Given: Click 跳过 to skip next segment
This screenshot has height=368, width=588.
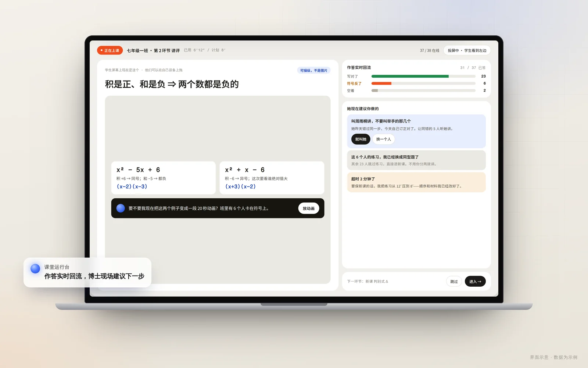Looking at the screenshot, I should (454, 282).
